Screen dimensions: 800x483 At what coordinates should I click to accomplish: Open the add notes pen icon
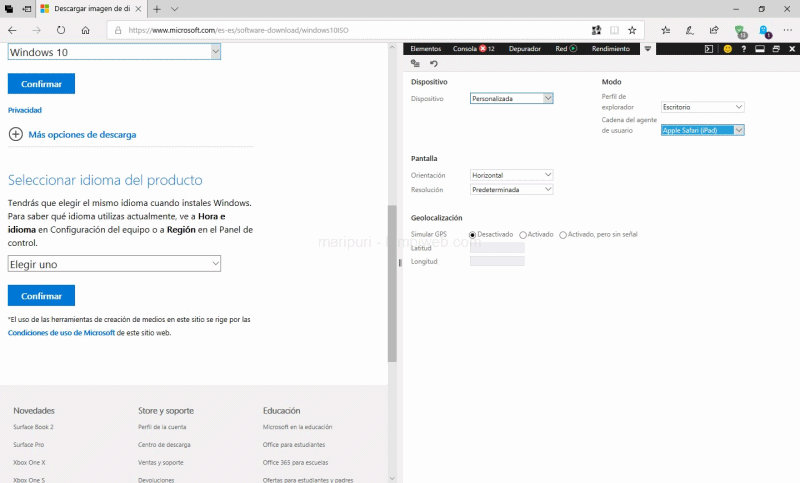point(690,30)
